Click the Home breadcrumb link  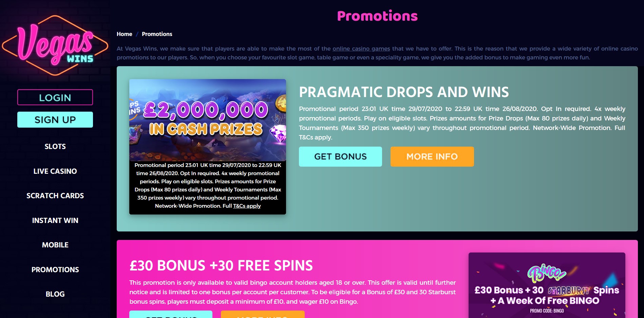tap(125, 34)
